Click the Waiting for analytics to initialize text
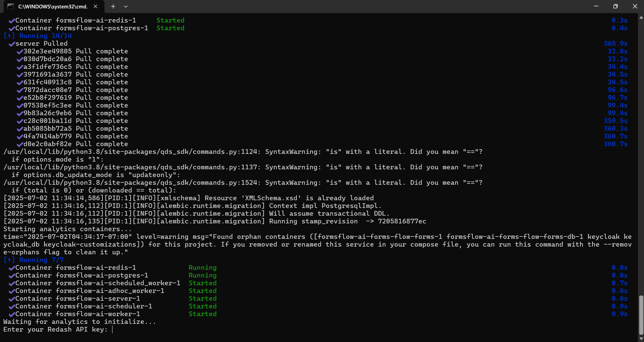This screenshot has width=644, height=342. point(79,322)
